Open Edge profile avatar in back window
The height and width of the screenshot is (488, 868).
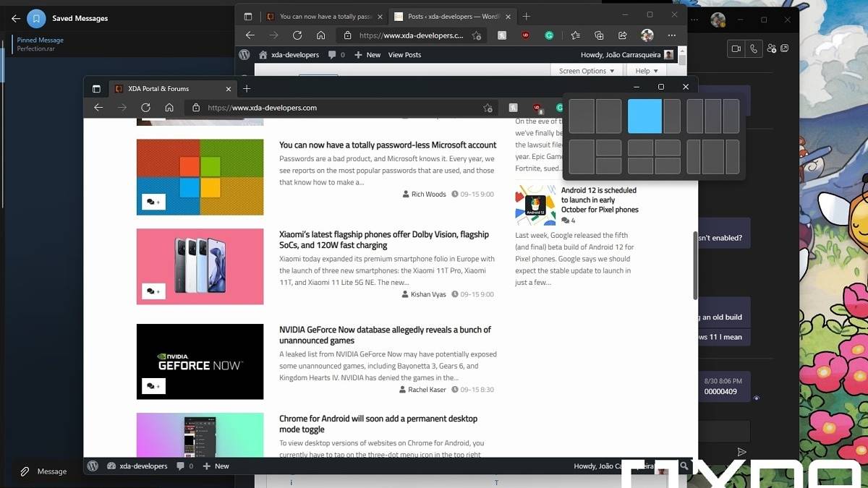[647, 35]
